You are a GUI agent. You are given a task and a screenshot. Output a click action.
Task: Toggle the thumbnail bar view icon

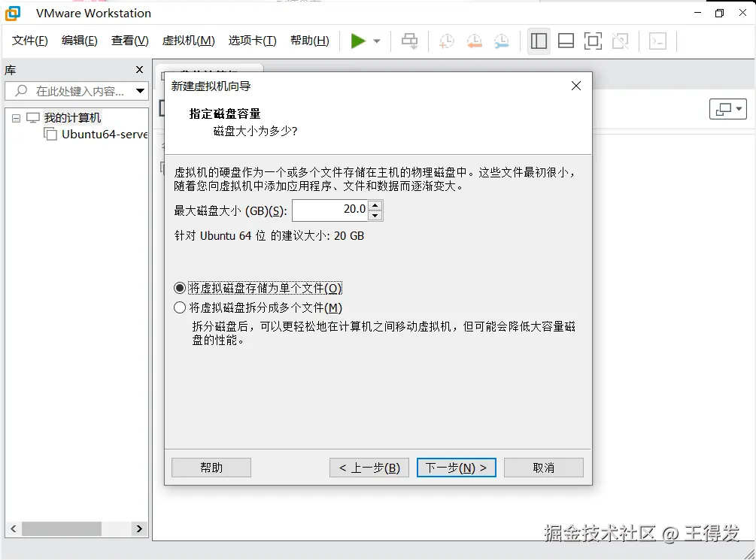tap(566, 41)
